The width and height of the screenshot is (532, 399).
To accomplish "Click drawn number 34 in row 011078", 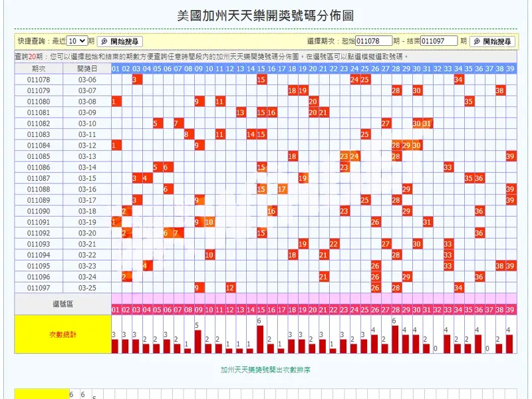I will (x=459, y=80).
